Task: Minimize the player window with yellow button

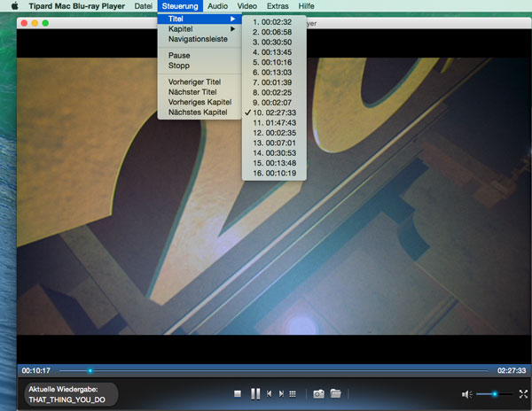Action: [x=35, y=23]
